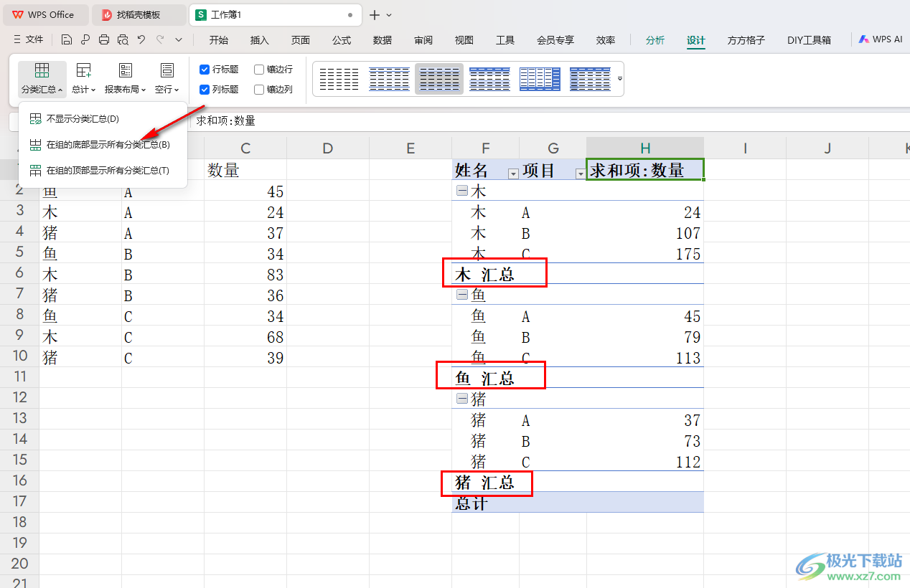910x588 pixels.
Task: Expand the pivot table styles gallery
Action: (x=619, y=79)
